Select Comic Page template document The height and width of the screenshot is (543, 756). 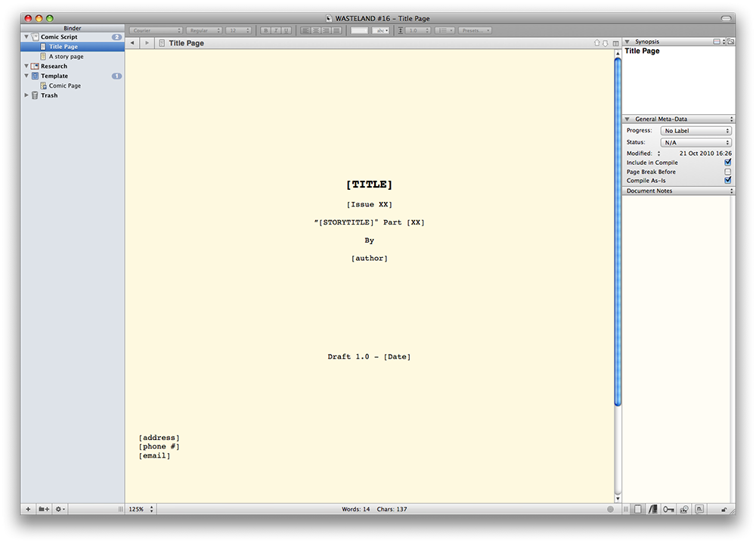(64, 85)
